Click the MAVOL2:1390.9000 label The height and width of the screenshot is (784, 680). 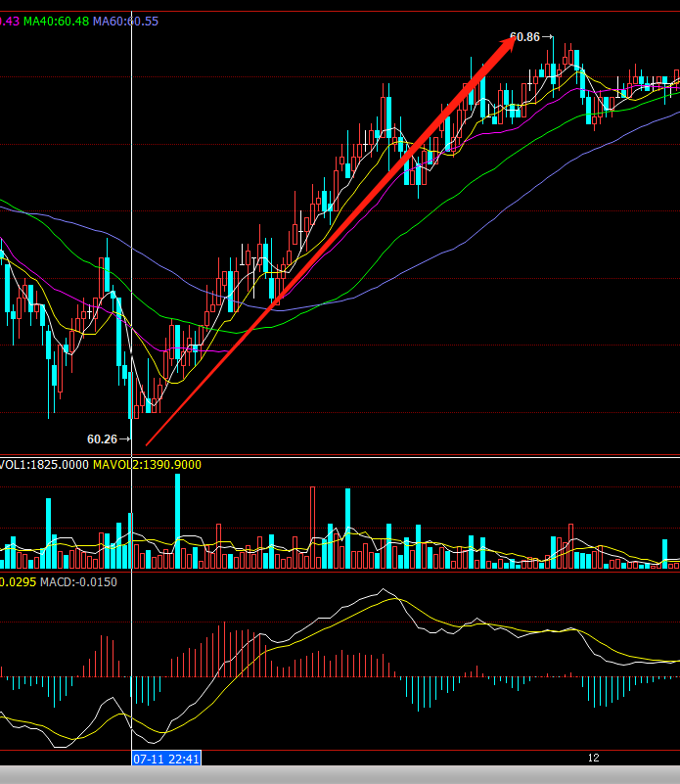pyautogui.click(x=147, y=464)
